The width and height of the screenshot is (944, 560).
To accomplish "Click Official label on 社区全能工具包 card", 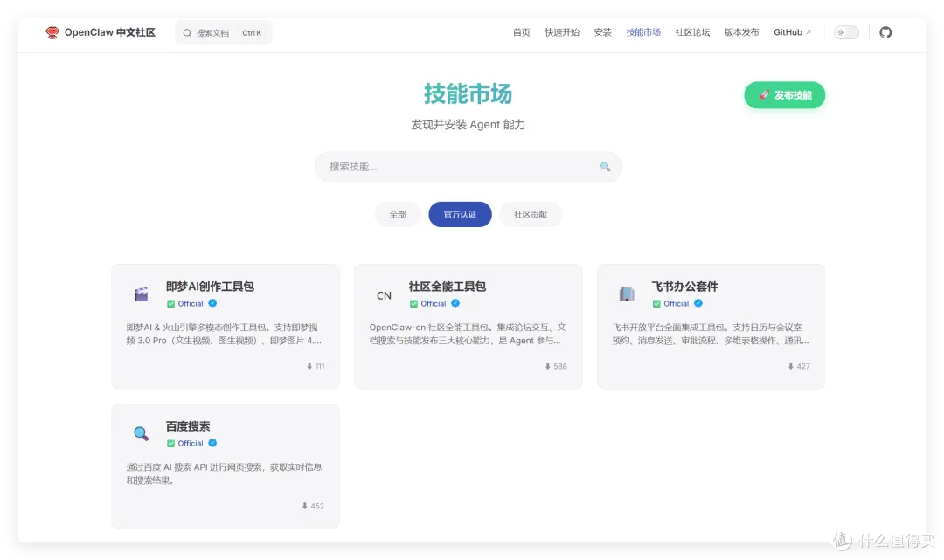I will (x=433, y=304).
